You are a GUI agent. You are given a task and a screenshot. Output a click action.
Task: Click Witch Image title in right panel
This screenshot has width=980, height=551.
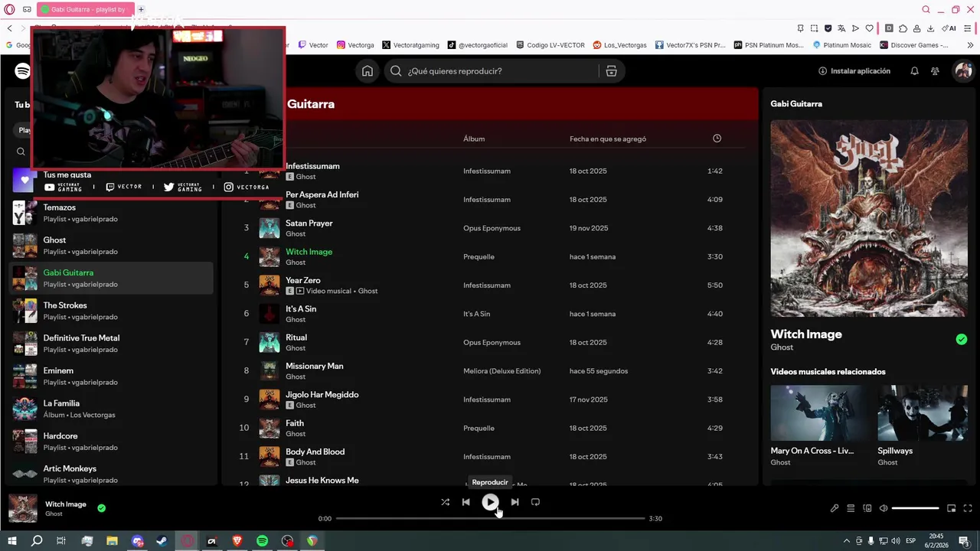(806, 334)
